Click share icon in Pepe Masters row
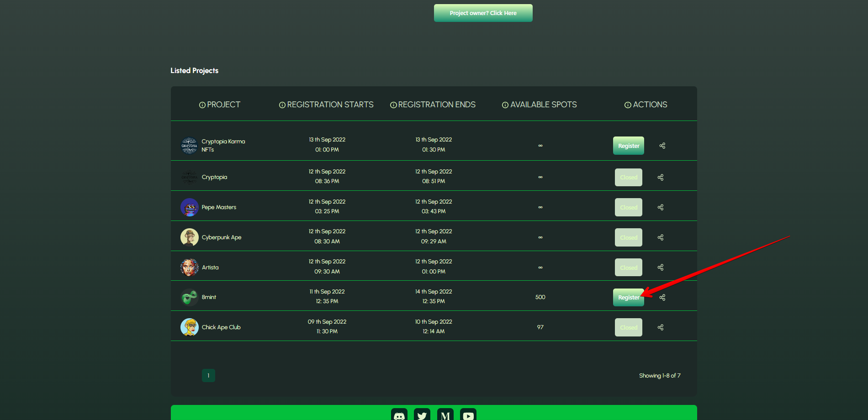Viewport: 868px width, 420px height. click(660, 207)
